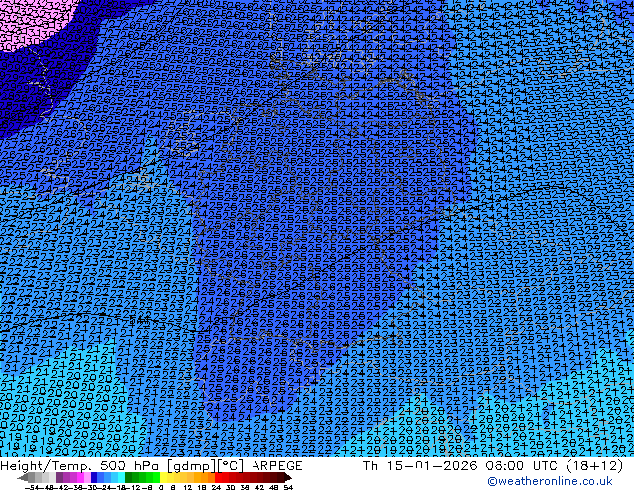Click the 06:00 UTC time text
Screen dimensions: 634x490
coord(522,466)
